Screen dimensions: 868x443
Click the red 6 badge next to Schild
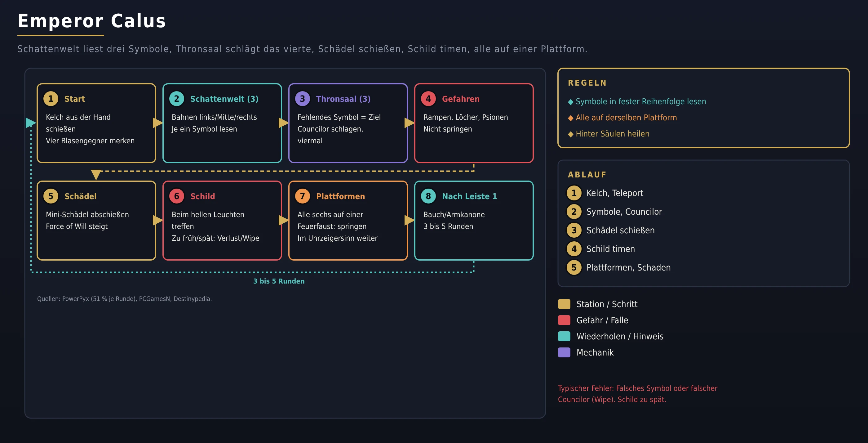[x=177, y=196]
